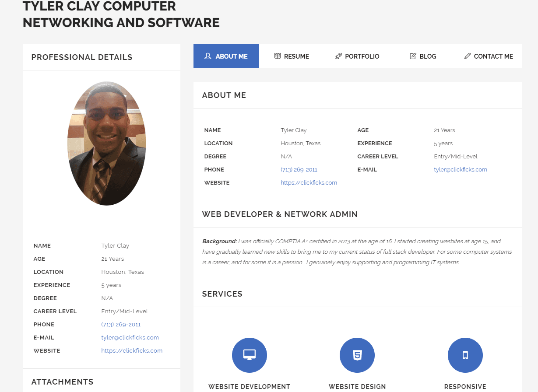The image size is (538, 392).
Task: Click the pencil icon beside Contact Me
Action: coord(468,56)
